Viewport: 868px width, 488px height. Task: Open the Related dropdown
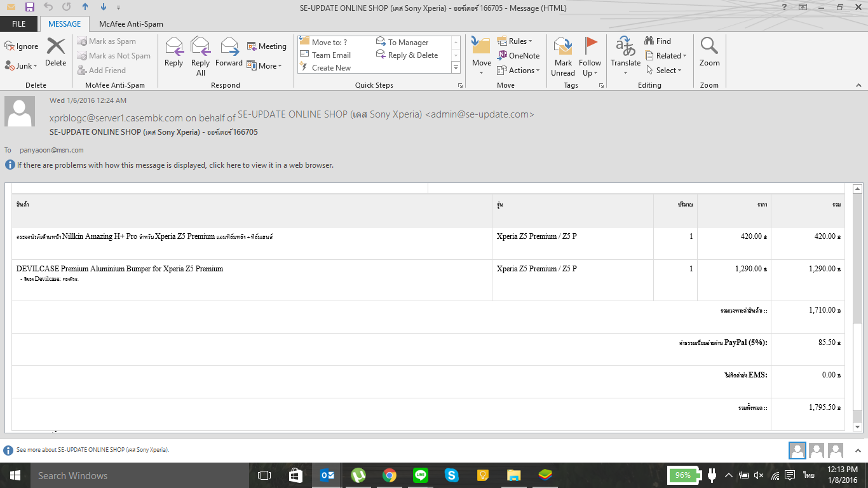point(666,56)
